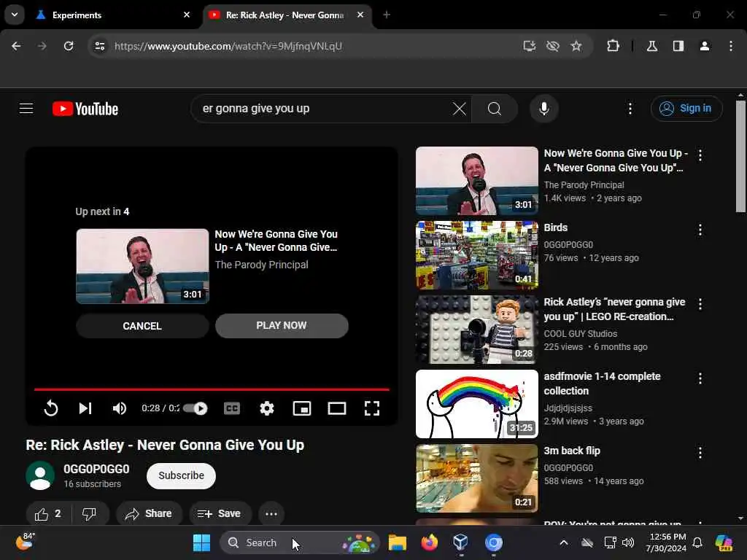The height and width of the screenshot is (560, 747).
Task: Open the browser extensions puzzle icon
Action: tap(613, 46)
